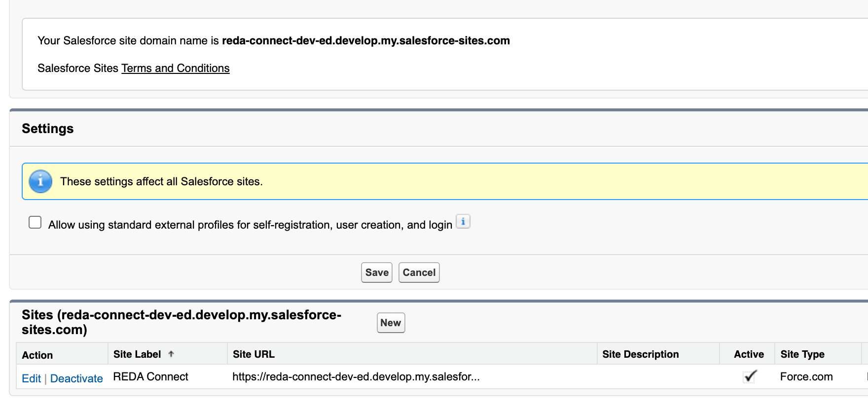868x407 pixels.
Task: Enable standard external profiles checkbox
Action: click(35, 222)
